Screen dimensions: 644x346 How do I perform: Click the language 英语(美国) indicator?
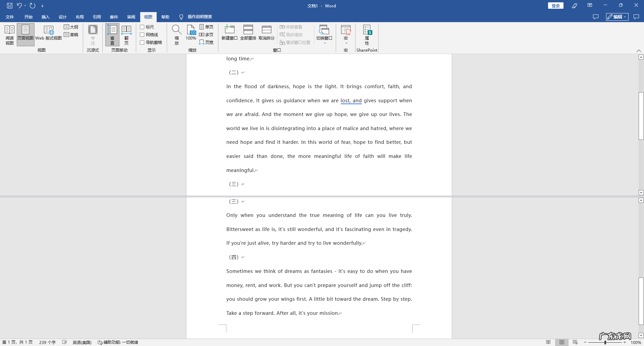pos(82,342)
